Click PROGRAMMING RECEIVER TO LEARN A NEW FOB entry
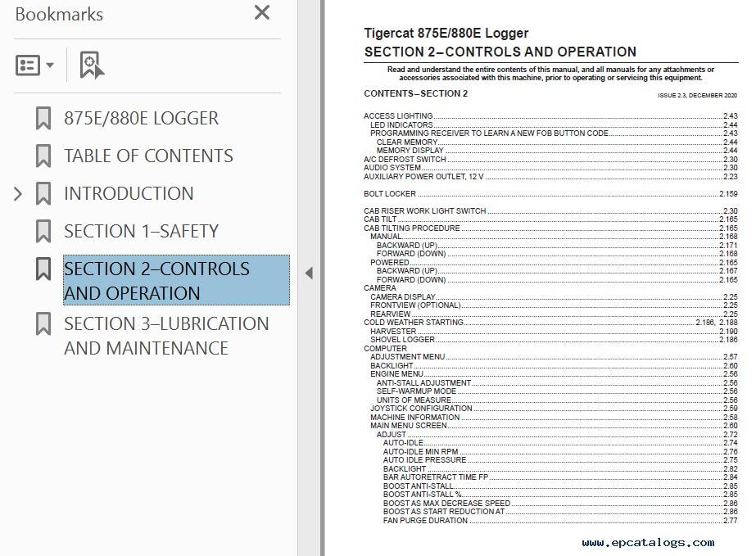This screenshot has height=556, width=756. point(554,133)
